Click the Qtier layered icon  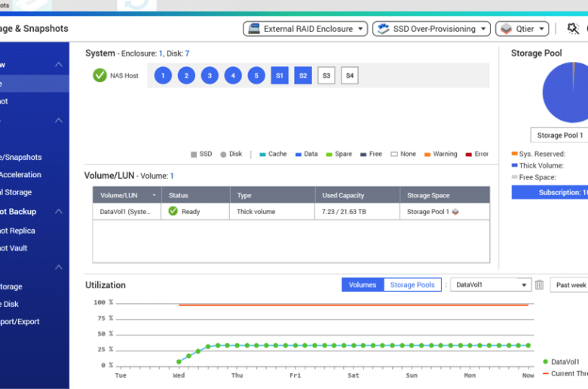tap(507, 29)
